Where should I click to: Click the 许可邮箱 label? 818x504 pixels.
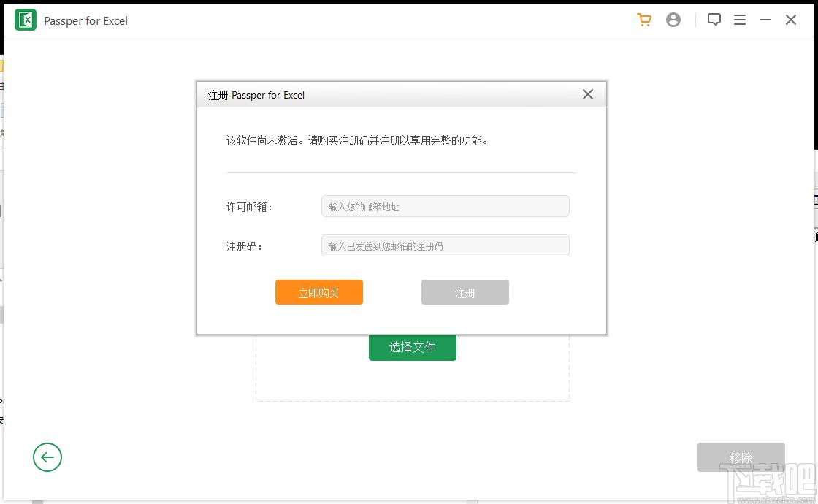tap(249, 207)
